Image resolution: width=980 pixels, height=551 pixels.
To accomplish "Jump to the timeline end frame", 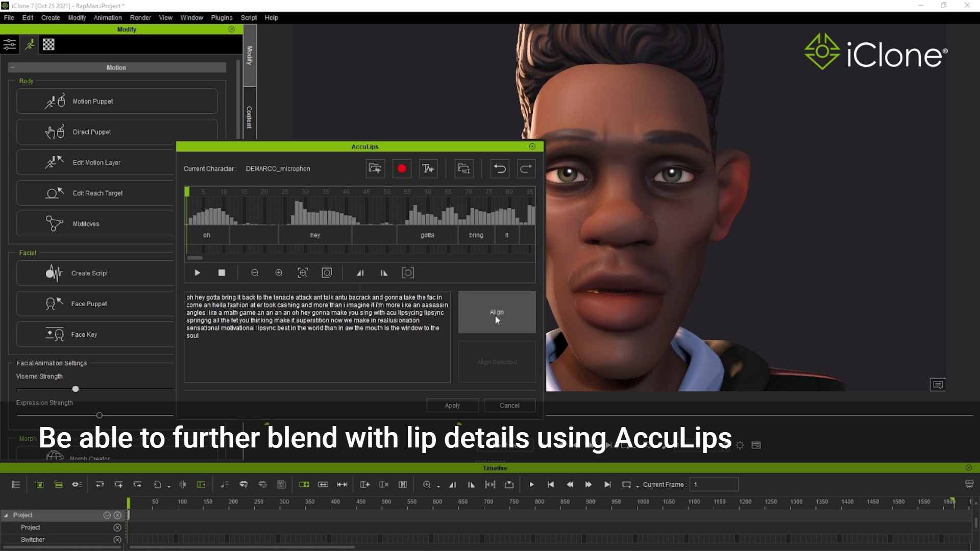I will 607,484.
